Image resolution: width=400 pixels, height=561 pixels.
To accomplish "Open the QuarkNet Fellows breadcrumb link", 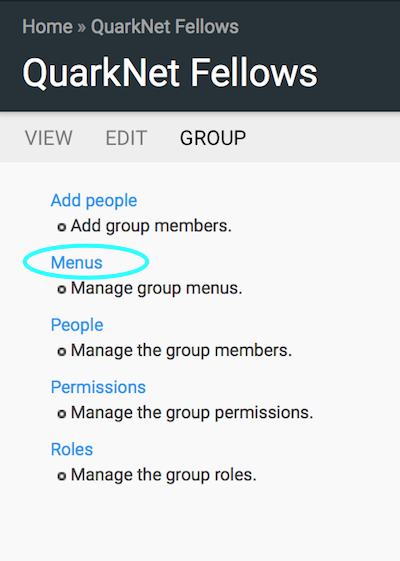I will coord(165,27).
